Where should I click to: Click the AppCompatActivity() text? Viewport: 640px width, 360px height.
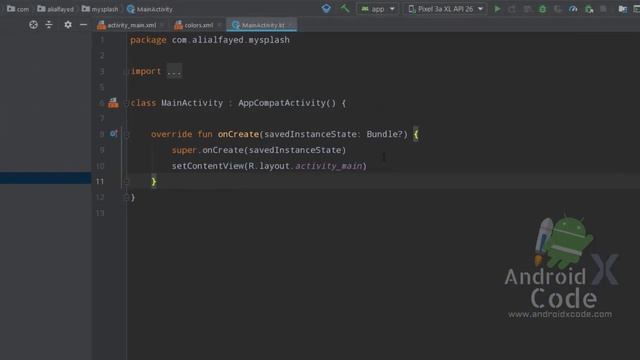(287, 103)
